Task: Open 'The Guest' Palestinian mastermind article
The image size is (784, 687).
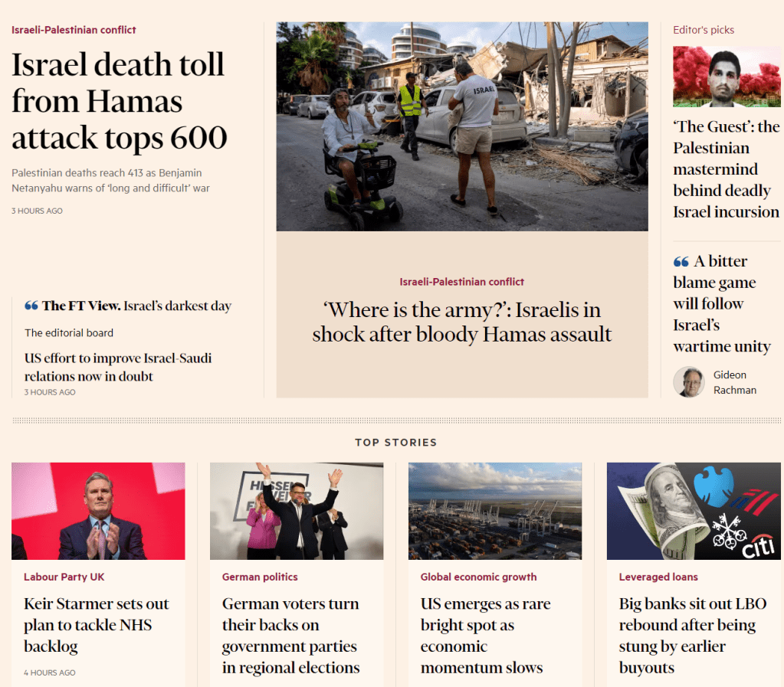Action: click(x=726, y=168)
